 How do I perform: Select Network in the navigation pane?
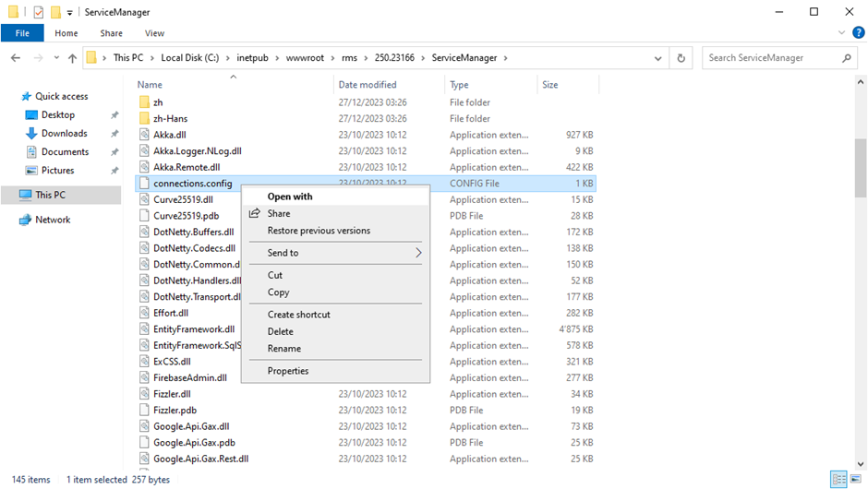tap(53, 220)
